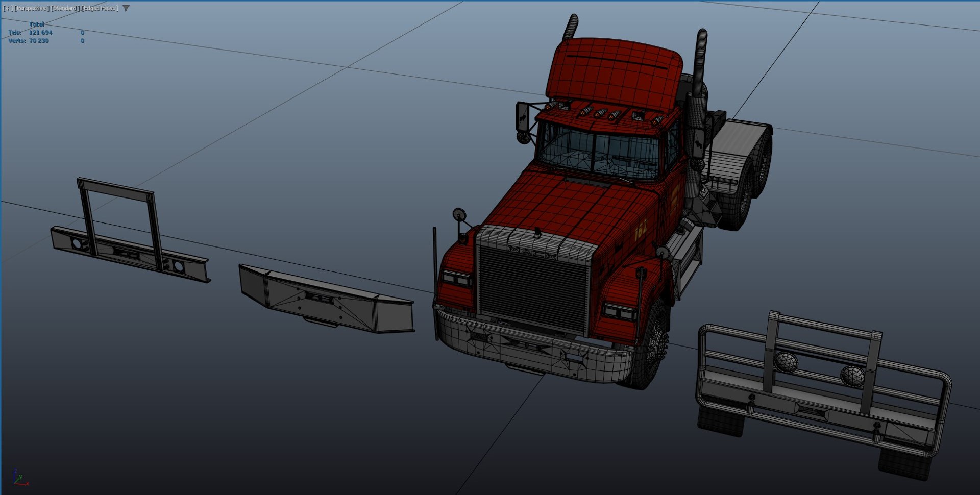Click the 'Tris:' statistics label
The image size is (980, 495).
tap(15, 32)
